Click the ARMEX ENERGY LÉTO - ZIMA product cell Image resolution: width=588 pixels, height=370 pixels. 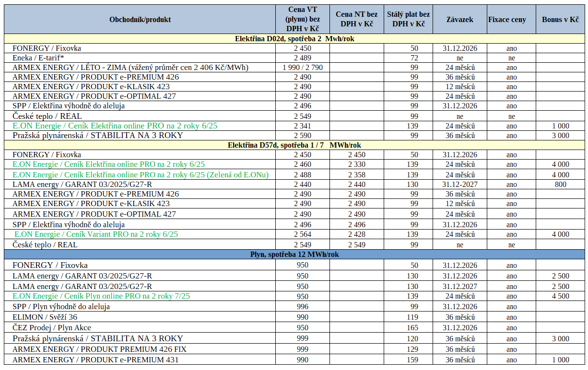tap(130, 68)
